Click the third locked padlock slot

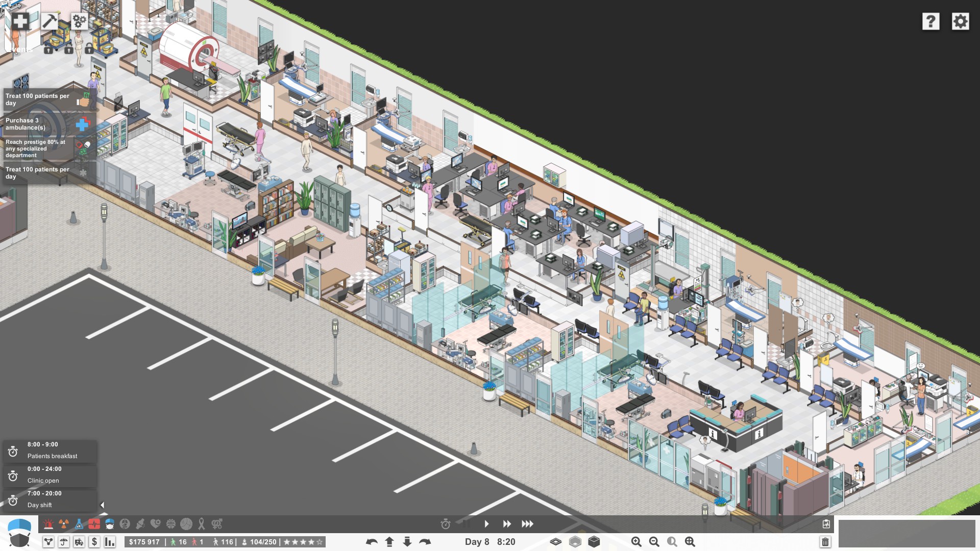click(89, 49)
